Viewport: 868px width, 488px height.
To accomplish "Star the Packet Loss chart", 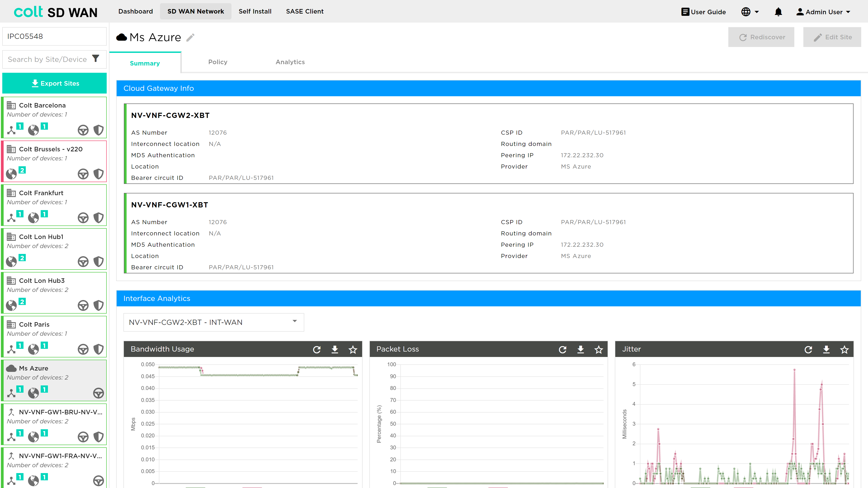I will pyautogui.click(x=598, y=350).
